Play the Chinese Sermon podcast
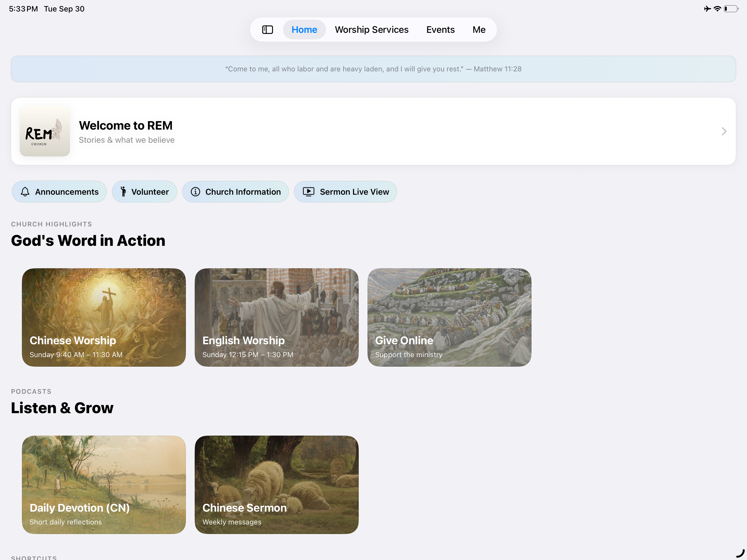Screen dimensions: 747x560 [277, 485]
